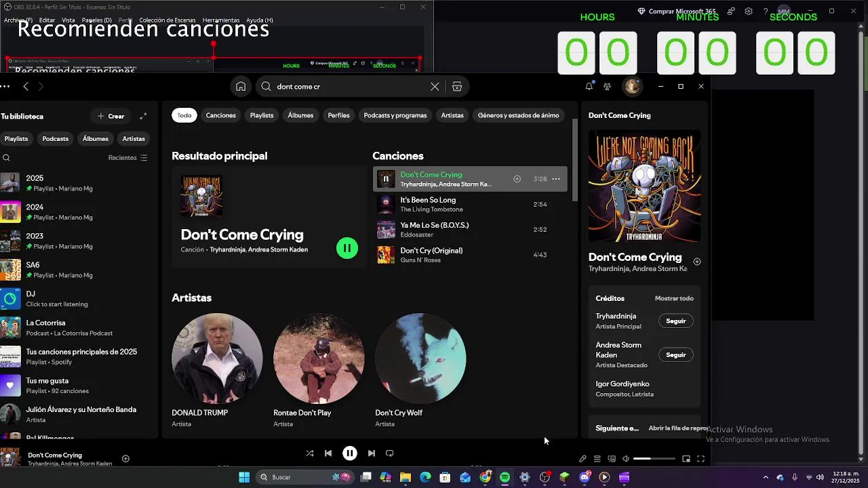Select Géneros y estados de ánimo tab
Image resolution: width=868 pixels, height=488 pixels.
pos(519,115)
